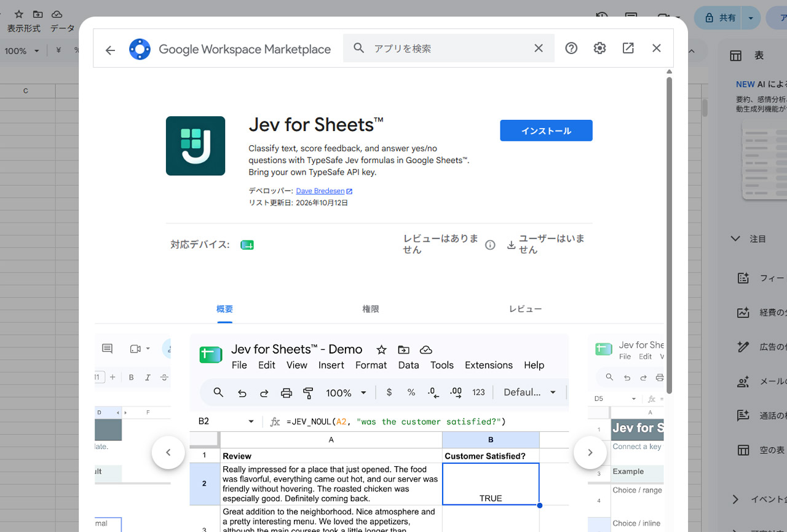Open the データ menu in Sheets

pyautogui.click(x=62, y=28)
